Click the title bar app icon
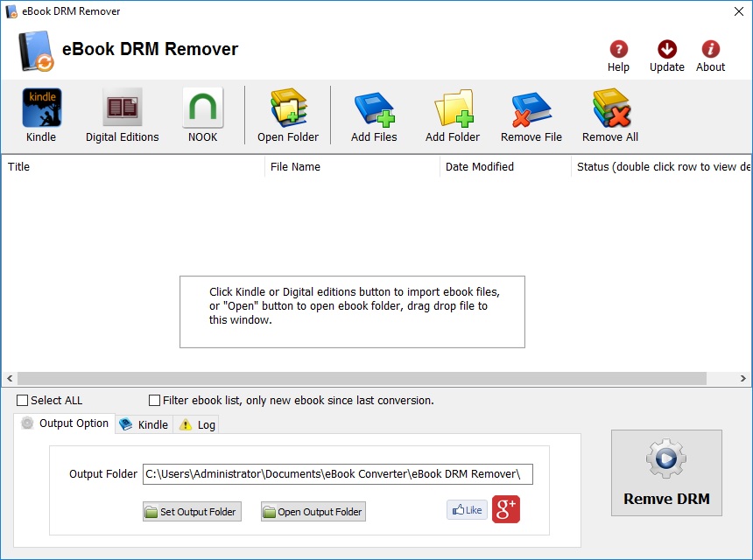Image resolution: width=753 pixels, height=560 pixels. click(11, 11)
